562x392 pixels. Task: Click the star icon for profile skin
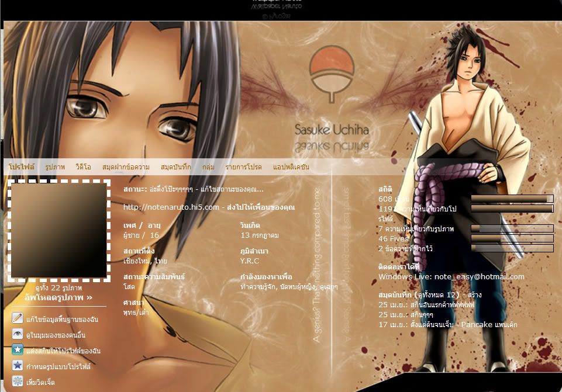pyautogui.click(x=18, y=350)
